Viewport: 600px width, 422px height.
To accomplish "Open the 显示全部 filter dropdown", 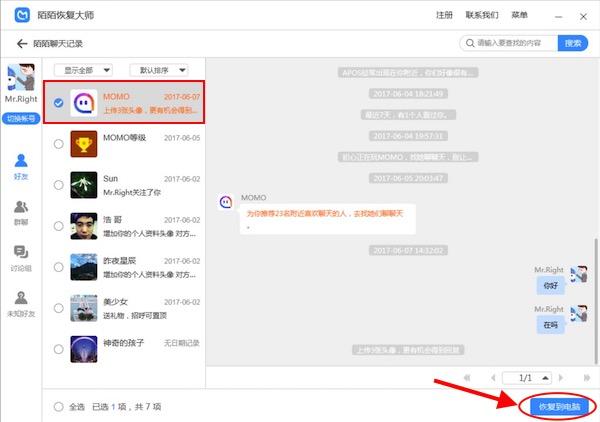I will (83, 70).
